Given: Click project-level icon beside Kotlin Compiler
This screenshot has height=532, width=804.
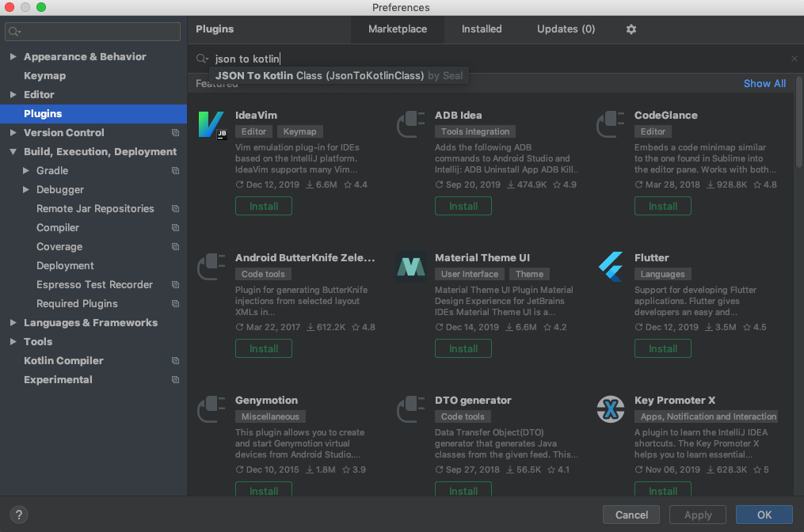Looking at the screenshot, I should pyautogui.click(x=175, y=361).
